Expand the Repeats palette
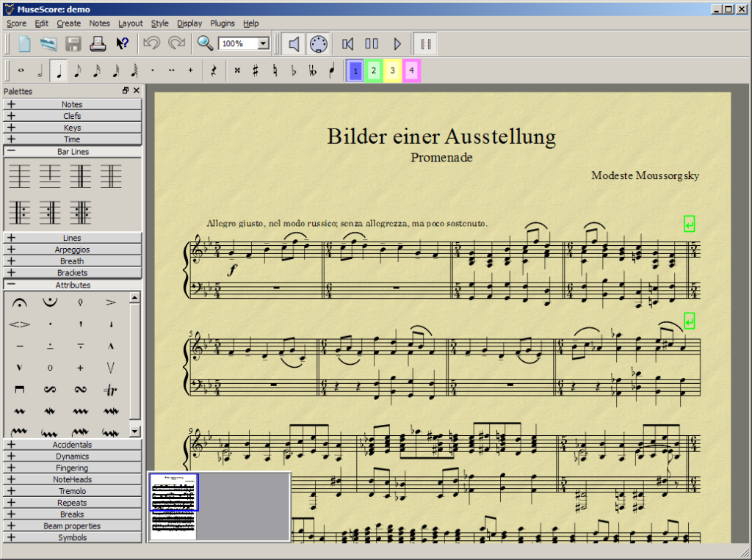The width and height of the screenshot is (752, 560). click(x=73, y=503)
